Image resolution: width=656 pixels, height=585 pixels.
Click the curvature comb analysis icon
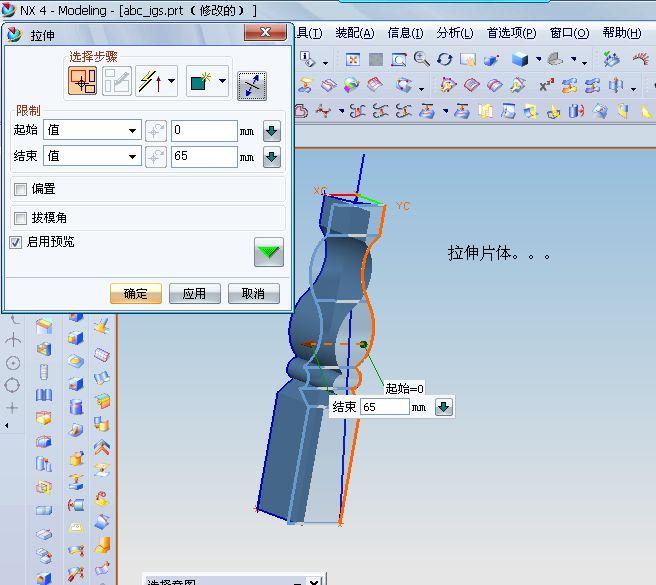[640, 59]
